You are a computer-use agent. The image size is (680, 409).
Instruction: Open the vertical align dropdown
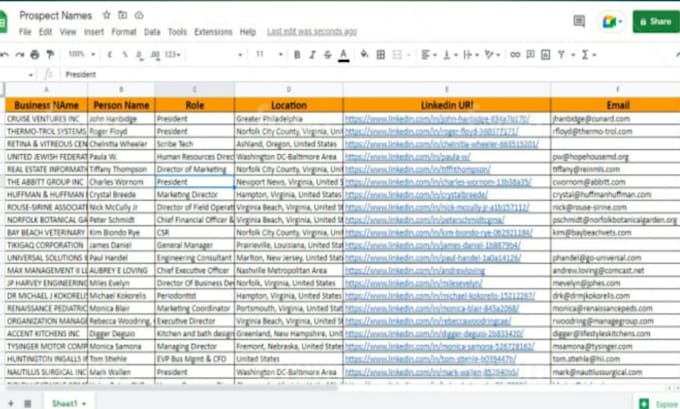(450, 55)
